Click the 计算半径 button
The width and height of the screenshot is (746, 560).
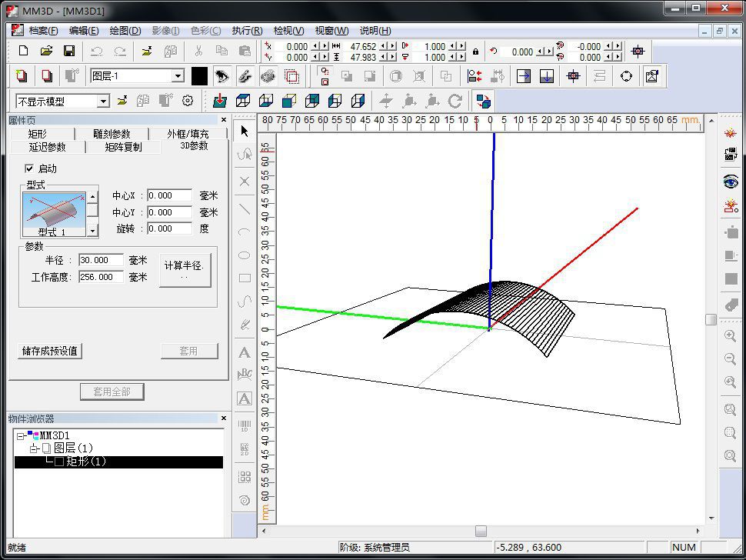click(x=185, y=268)
